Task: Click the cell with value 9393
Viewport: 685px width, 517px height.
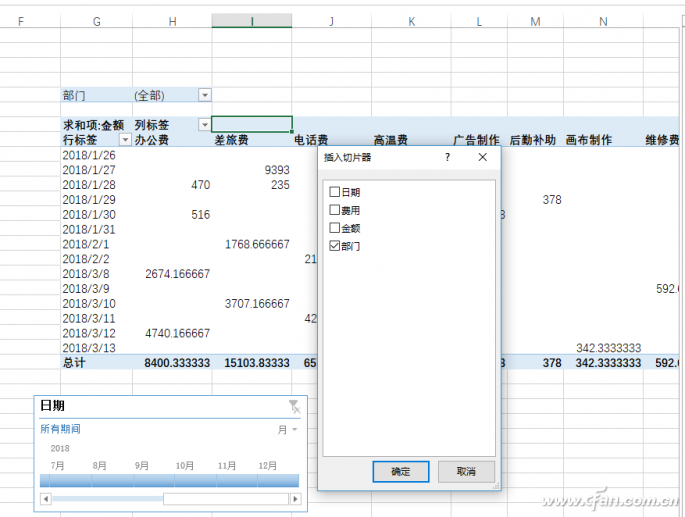Action: [x=277, y=170]
